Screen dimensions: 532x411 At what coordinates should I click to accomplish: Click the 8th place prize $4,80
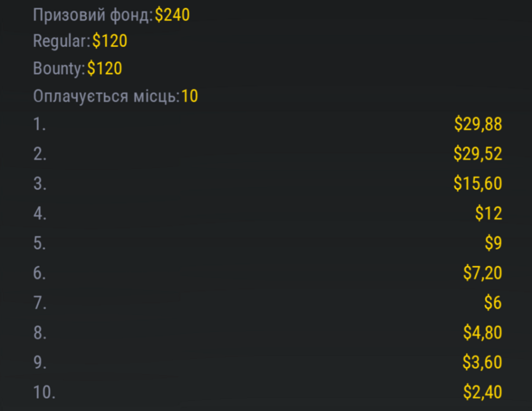[483, 332]
